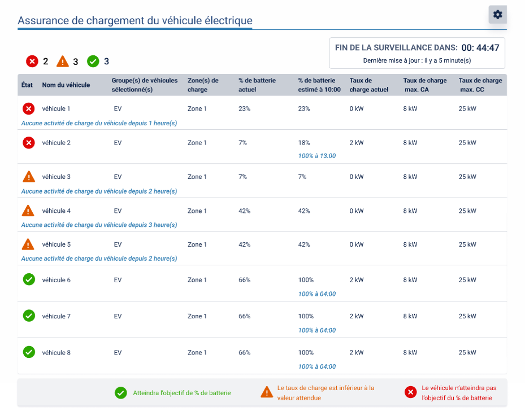Click véhicule 7 name in table
Image resolution: width=525 pixels, height=420 pixels.
click(x=57, y=316)
